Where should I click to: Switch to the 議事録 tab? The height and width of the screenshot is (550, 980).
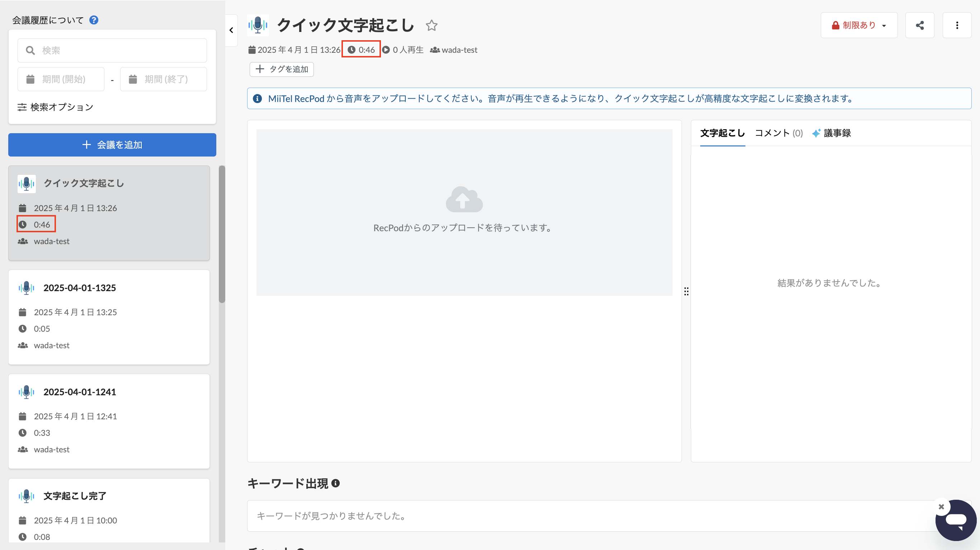[x=831, y=133]
